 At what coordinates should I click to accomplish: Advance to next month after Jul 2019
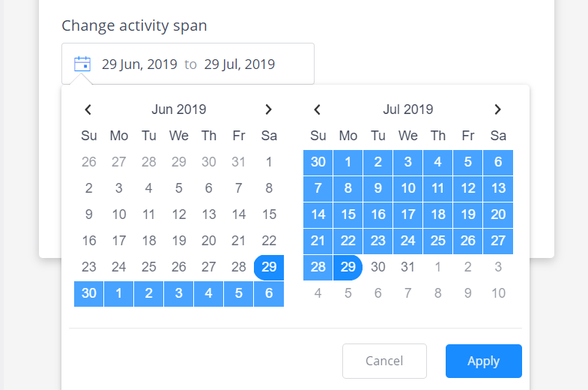click(497, 109)
